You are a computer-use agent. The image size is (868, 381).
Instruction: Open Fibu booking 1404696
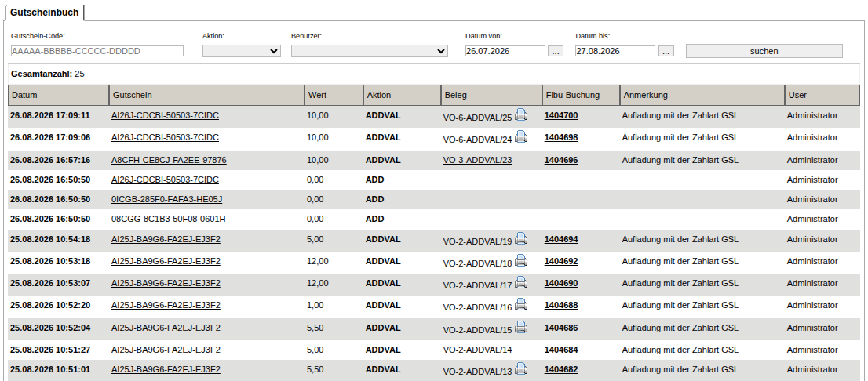point(561,160)
